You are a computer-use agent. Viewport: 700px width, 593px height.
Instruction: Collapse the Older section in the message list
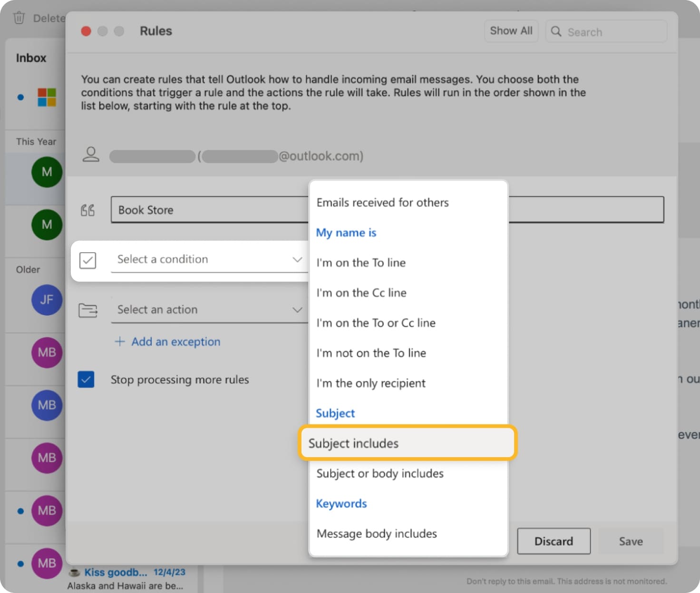click(x=28, y=269)
